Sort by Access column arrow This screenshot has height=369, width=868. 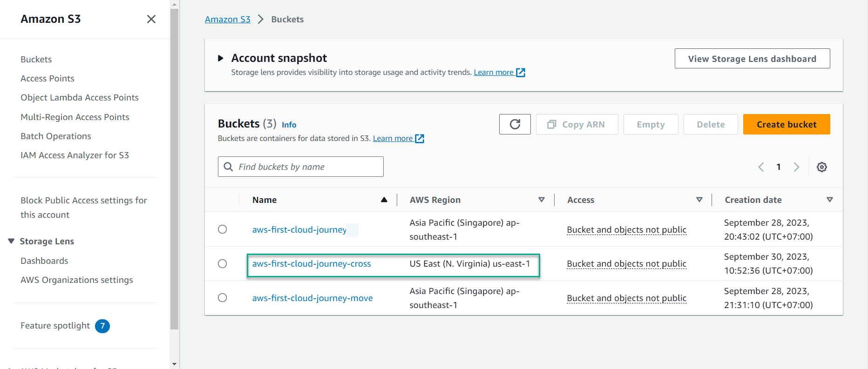[699, 200]
